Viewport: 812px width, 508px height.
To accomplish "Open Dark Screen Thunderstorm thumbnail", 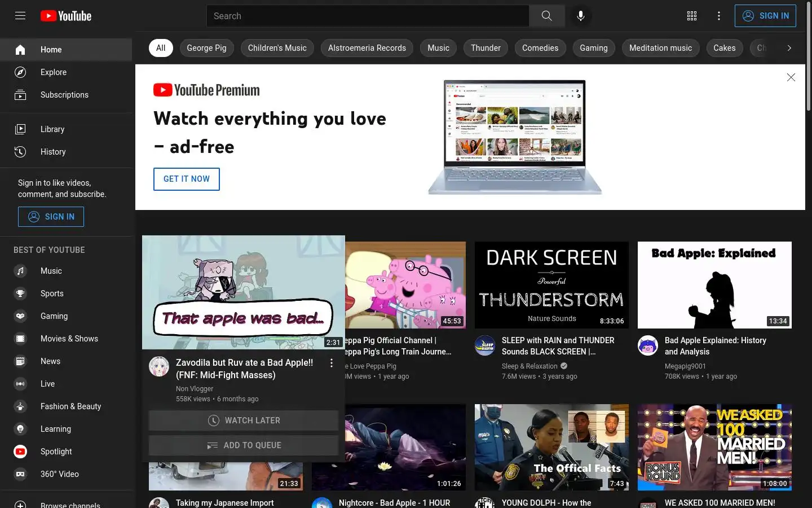I will pyautogui.click(x=551, y=285).
